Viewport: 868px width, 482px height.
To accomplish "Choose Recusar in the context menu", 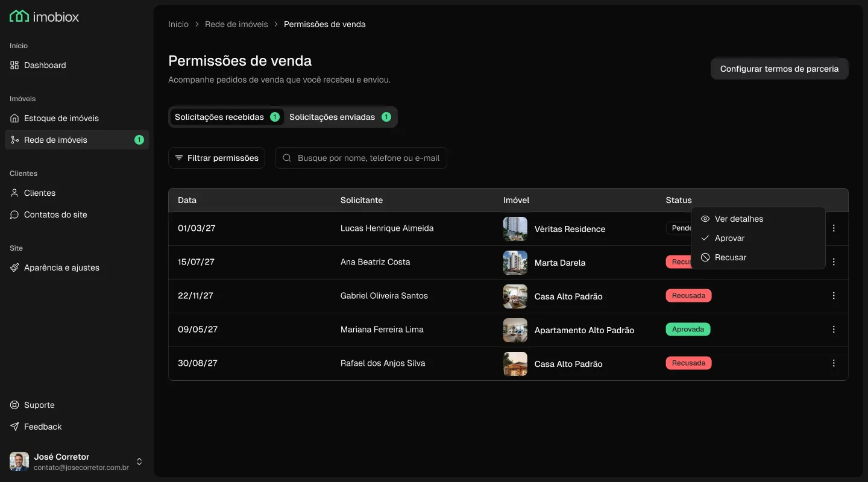I will [x=758, y=257].
